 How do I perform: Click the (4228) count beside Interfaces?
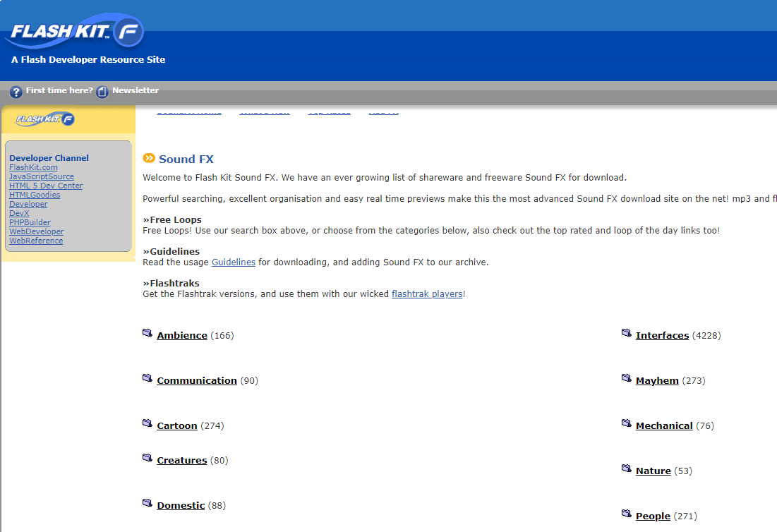[706, 335]
